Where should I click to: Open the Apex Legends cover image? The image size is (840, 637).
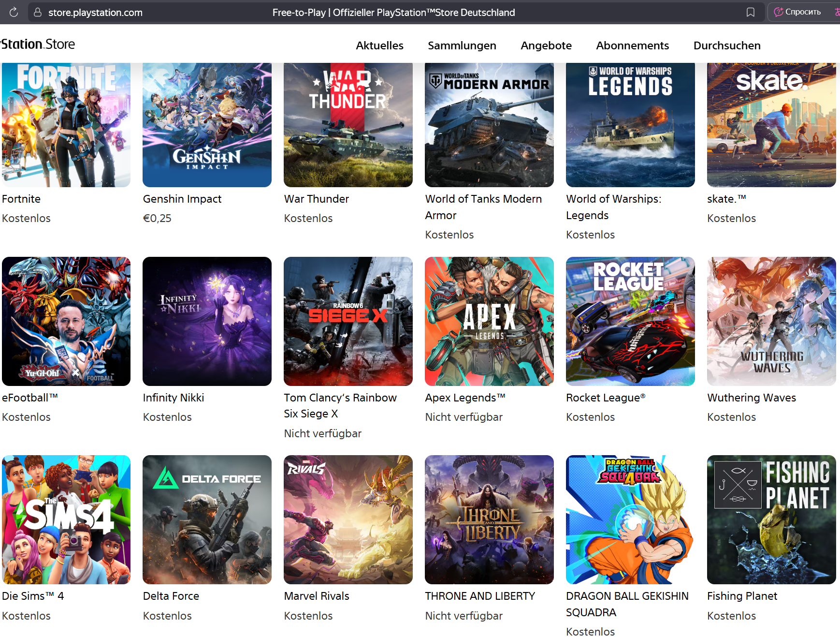pos(489,321)
